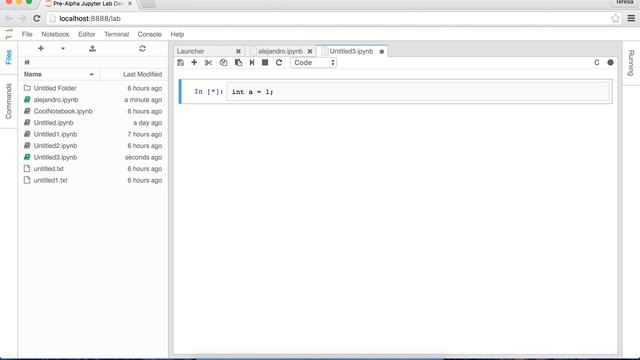
Task: Switch to the alejandro.ipynb tab
Action: click(280, 51)
